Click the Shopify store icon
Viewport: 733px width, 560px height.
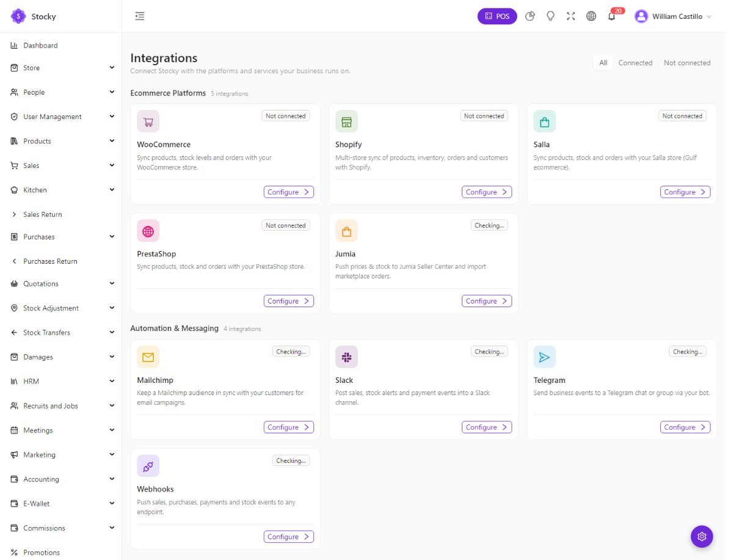click(x=346, y=122)
